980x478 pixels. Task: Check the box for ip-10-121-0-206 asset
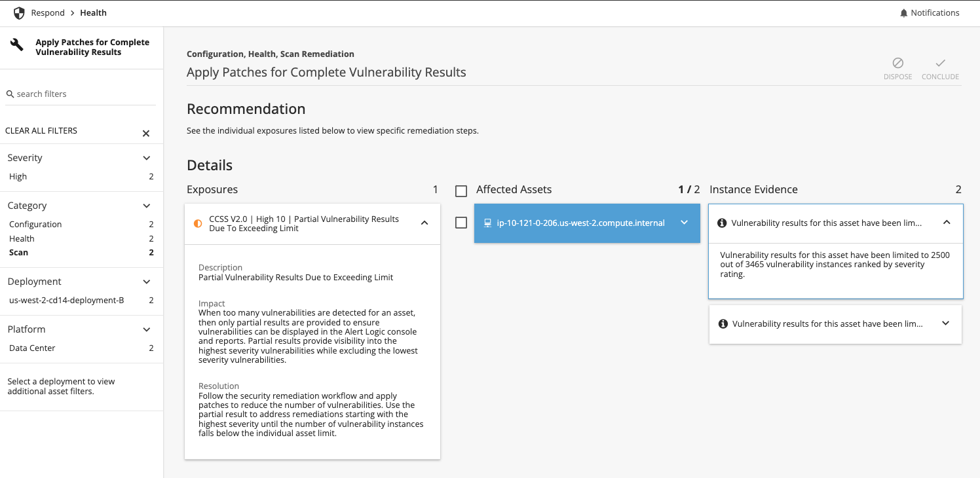pyautogui.click(x=461, y=223)
